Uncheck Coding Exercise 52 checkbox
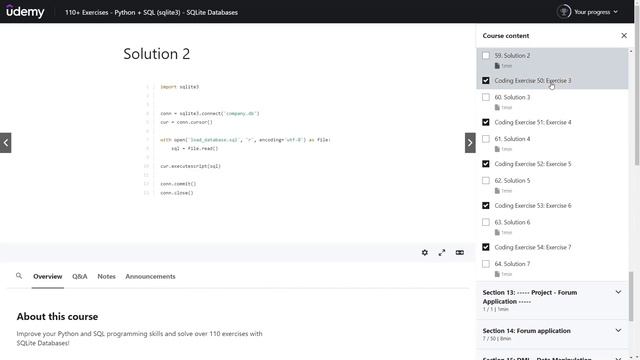 486,164
